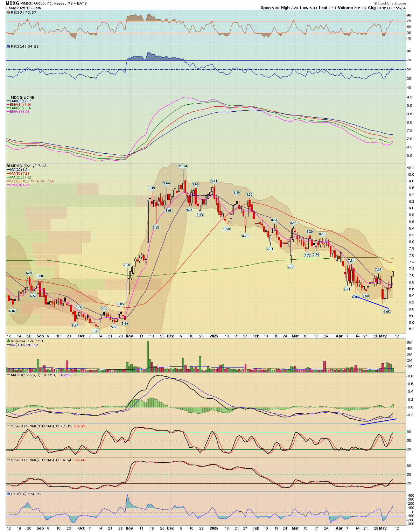This screenshot has height=532, width=420.
Task: Click the Volume 726,150 panel label
Action: 27,341
